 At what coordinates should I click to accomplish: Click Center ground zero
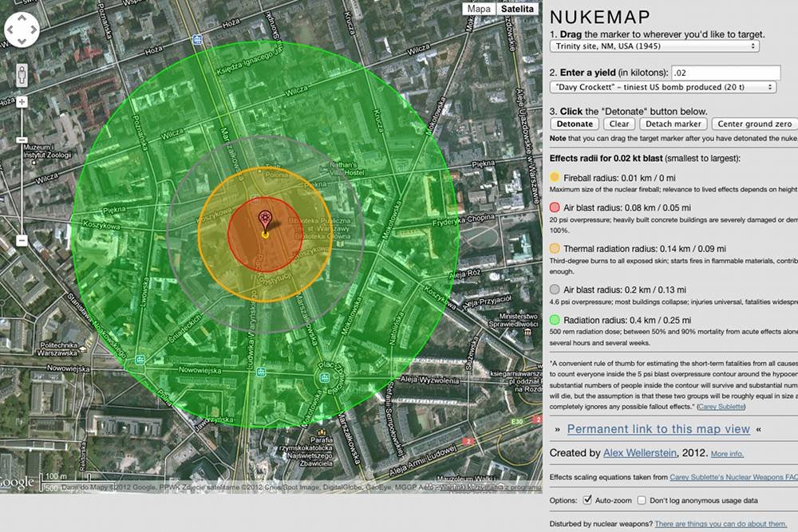[x=755, y=124]
